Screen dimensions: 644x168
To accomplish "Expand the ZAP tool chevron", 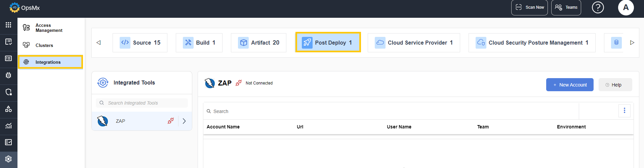I will tap(184, 121).
